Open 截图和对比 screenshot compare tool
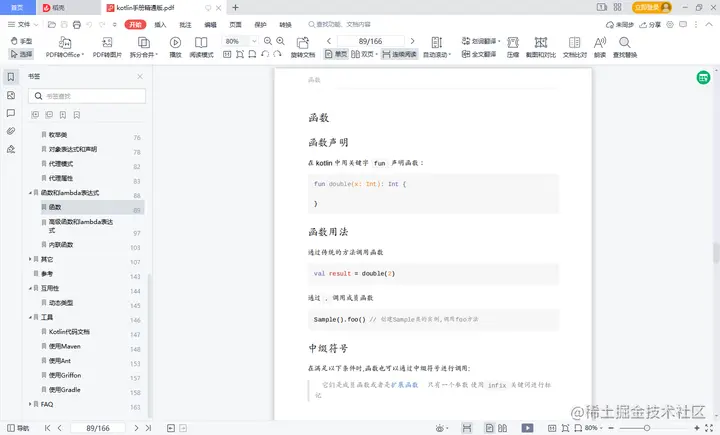720x435 pixels. [541, 47]
